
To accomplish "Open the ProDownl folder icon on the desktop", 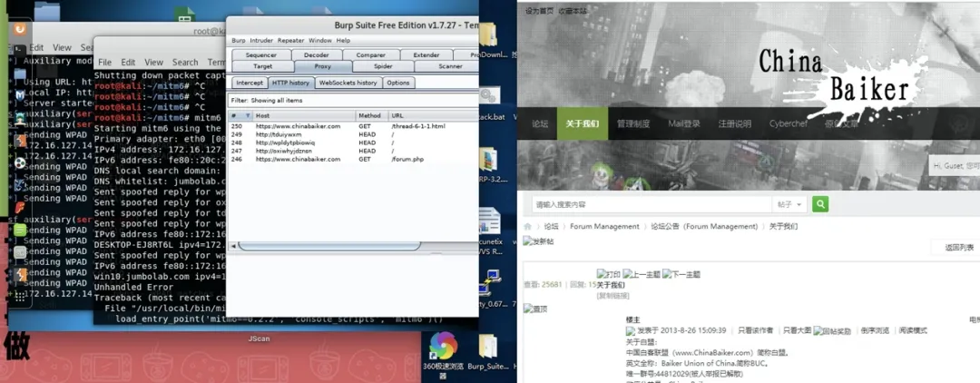I will [489, 41].
